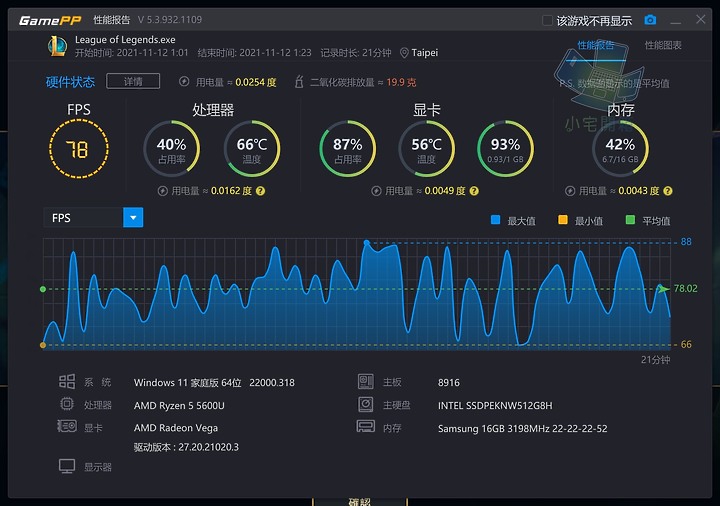Click the driver version 27.20.21020.3 text
The height and width of the screenshot is (506, 720).
coord(208,447)
